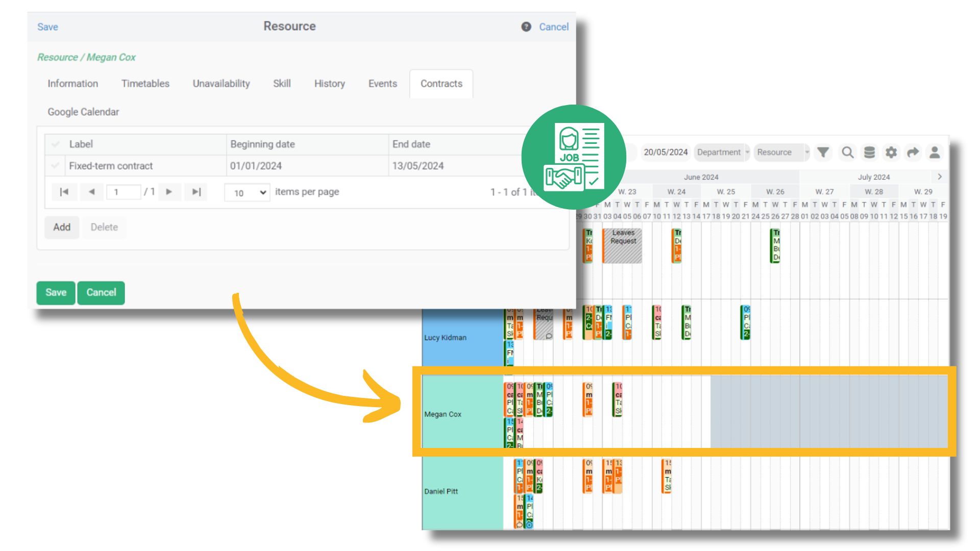
Task: Click the Delete button for selected contract
Action: (104, 227)
